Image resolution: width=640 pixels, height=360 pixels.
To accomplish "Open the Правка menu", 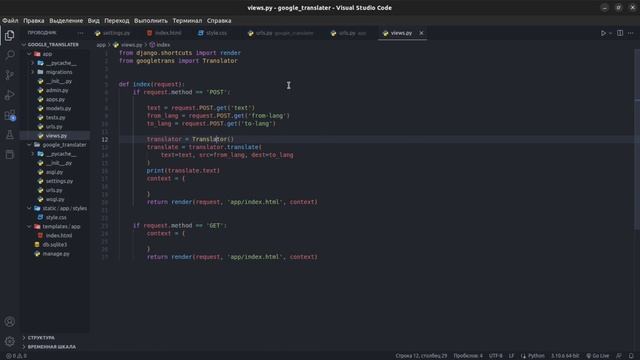I will coord(33,20).
